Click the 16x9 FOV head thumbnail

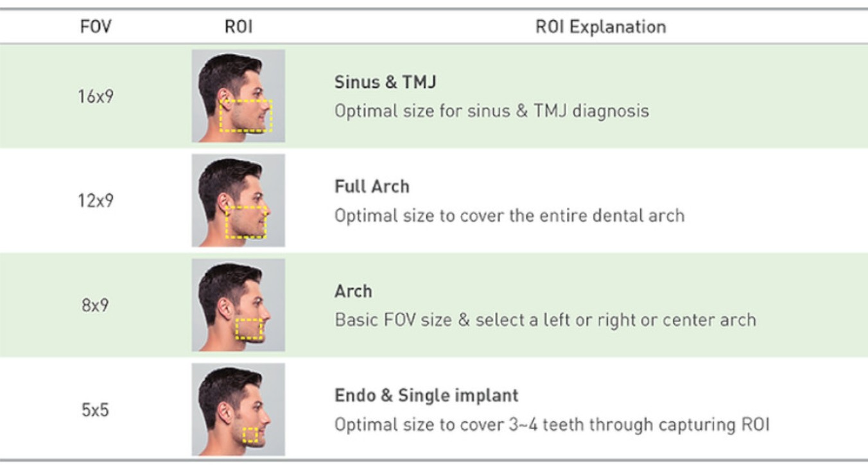pyautogui.click(x=238, y=96)
